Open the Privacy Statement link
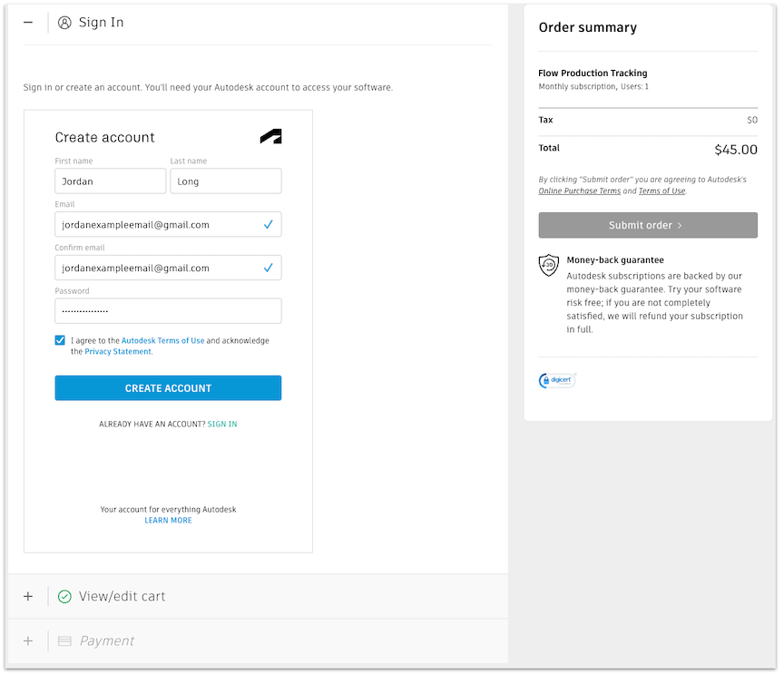 (x=118, y=352)
